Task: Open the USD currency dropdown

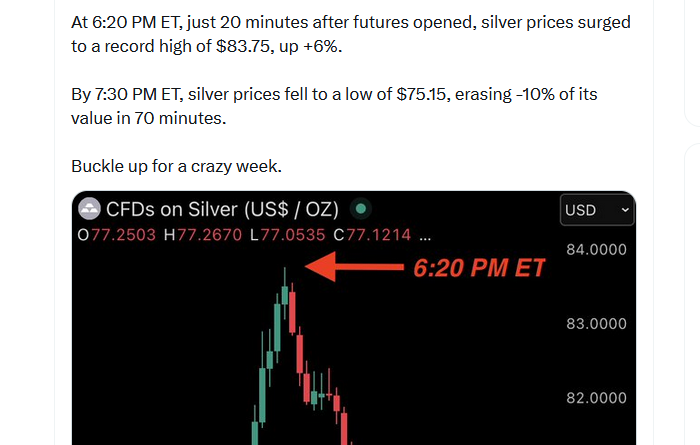Action: point(597,210)
